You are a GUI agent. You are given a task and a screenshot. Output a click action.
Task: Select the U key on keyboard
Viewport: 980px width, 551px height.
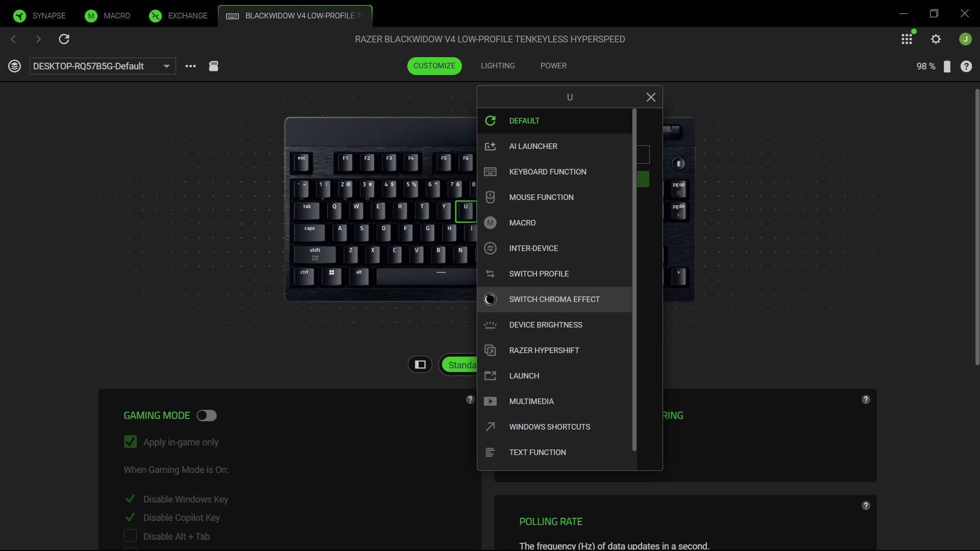point(465,211)
